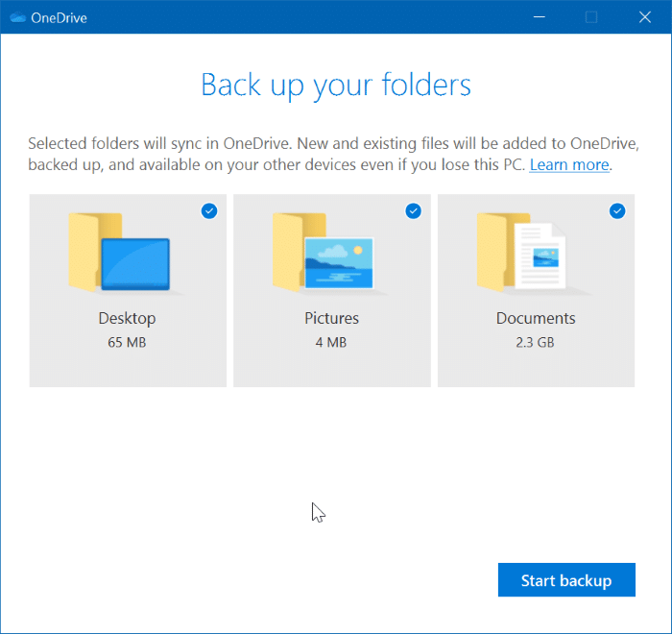Start the backup
672x634 pixels.
566,580
